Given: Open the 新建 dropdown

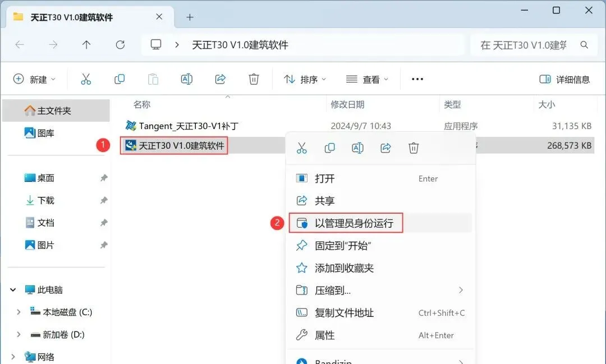Looking at the screenshot, I should tap(34, 79).
